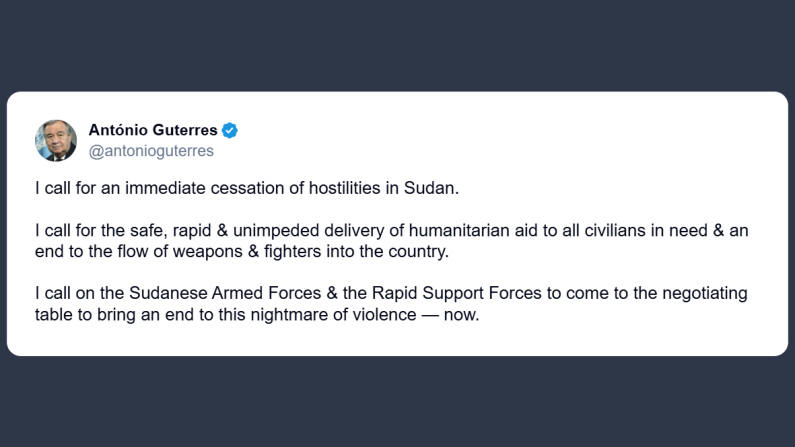Click the @antonioguterres handle

[x=150, y=151]
